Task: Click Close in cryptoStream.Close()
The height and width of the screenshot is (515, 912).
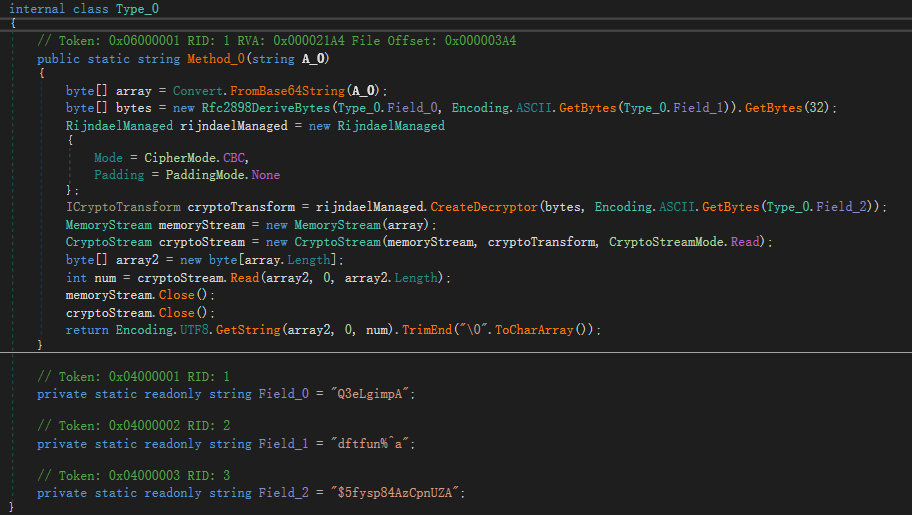Action: coord(177,313)
